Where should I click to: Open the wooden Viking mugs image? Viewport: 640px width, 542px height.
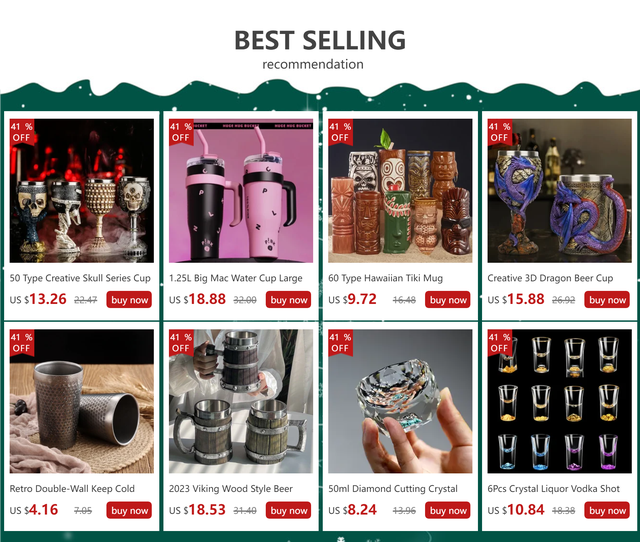click(x=241, y=401)
